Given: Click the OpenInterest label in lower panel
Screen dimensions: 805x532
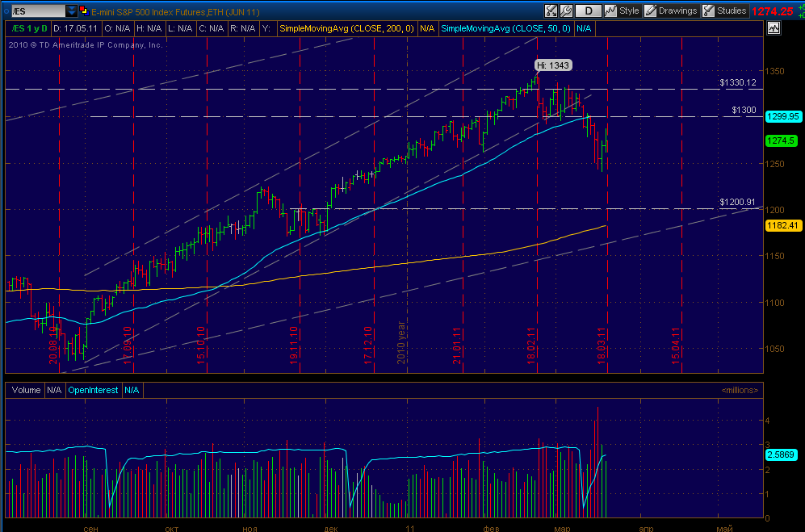Looking at the screenshot, I should point(93,390).
